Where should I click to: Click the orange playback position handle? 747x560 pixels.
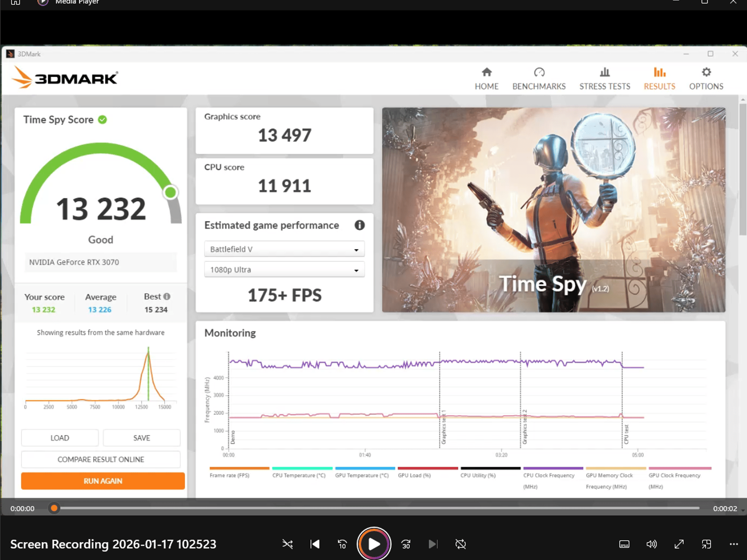click(54, 508)
